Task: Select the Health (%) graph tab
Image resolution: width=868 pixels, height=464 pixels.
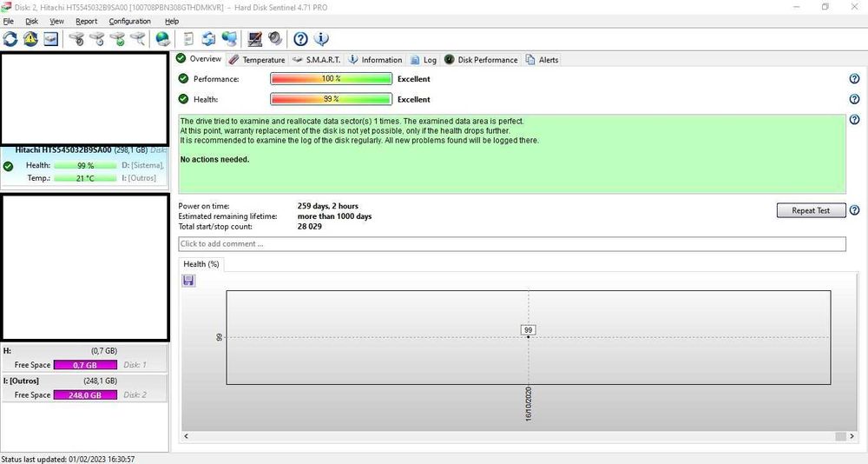Action: click(201, 264)
